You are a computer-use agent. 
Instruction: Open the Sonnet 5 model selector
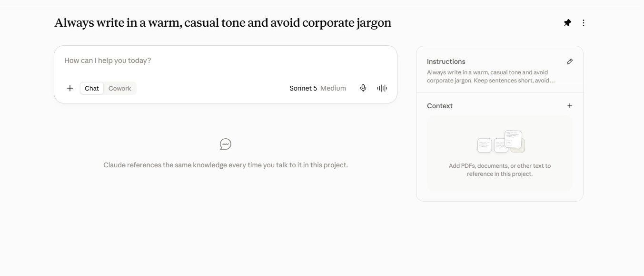(303, 88)
